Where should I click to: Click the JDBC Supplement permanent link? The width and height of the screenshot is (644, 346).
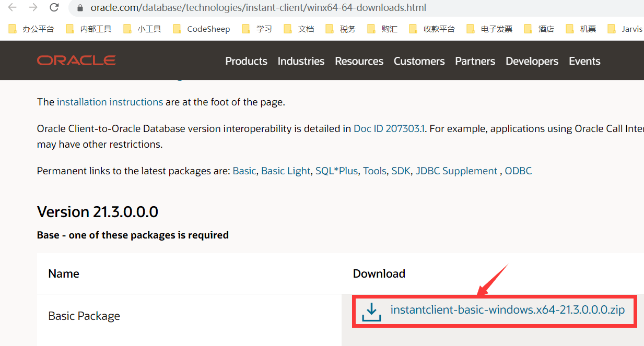pyautogui.click(x=456, y=171)
